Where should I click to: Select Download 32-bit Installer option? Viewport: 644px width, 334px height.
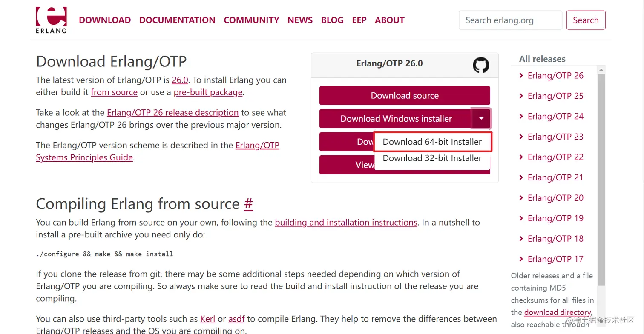[432, 158]
